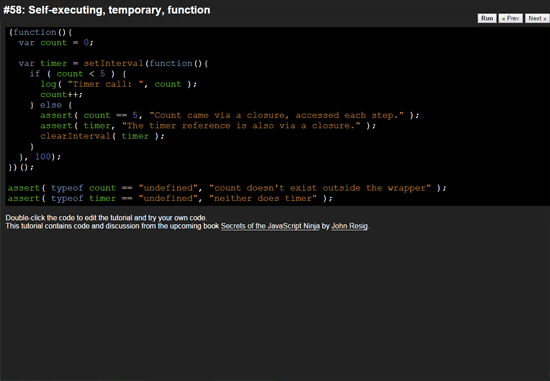The width and height of the screenshot is (550, 381).
Task: Open the Secrets of the JavaScript Ninja link
Action: [x=270, y=226]
